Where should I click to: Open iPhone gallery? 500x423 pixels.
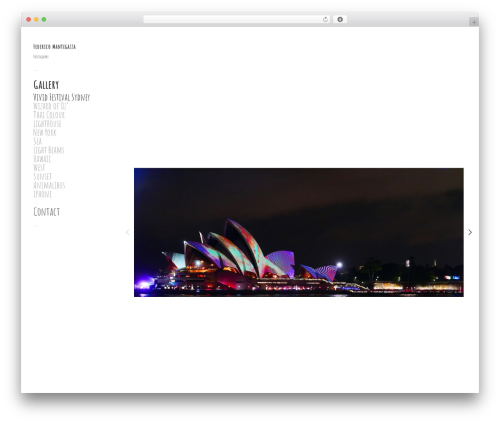coord(42,194)
